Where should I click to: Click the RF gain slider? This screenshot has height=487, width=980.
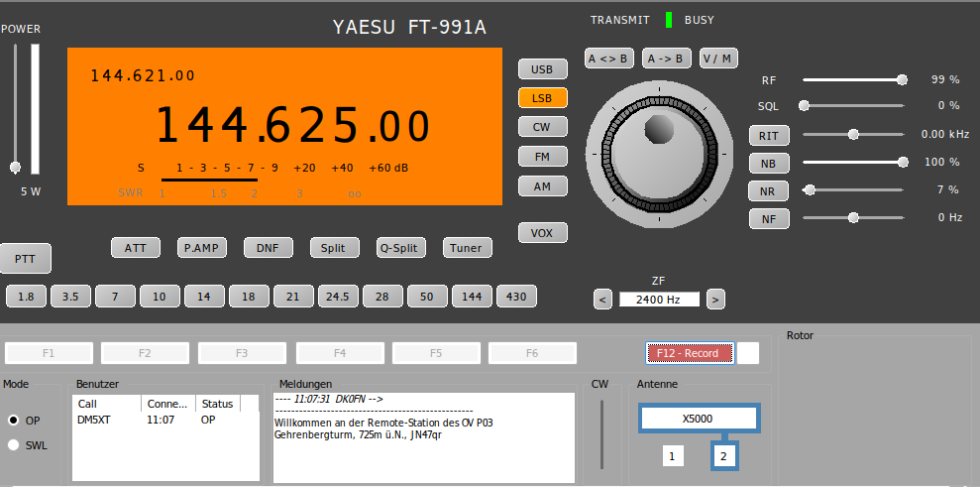(854, 79)
